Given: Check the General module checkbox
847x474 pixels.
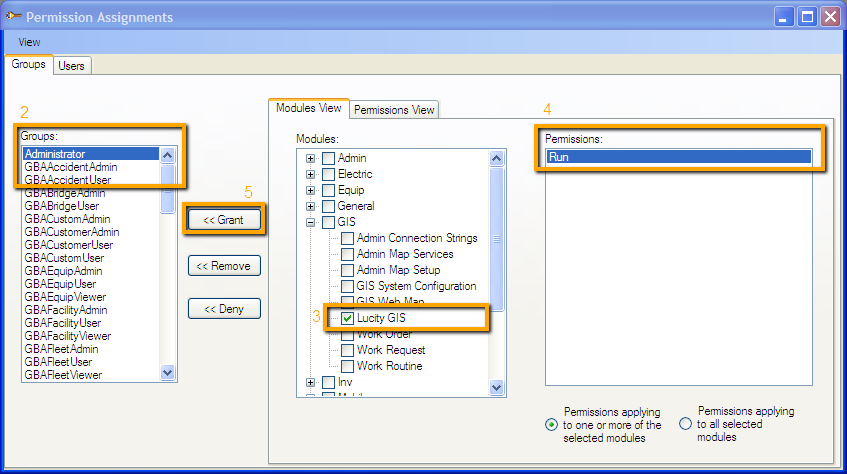Looking at the screenshot, I should click(328, 206).
